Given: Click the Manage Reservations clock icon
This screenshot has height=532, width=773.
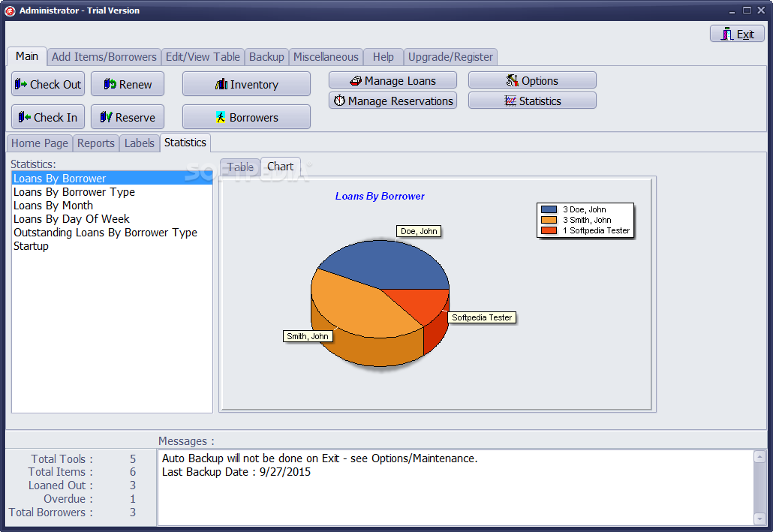Looking at the screenshot, I should (x=339, y=101).
